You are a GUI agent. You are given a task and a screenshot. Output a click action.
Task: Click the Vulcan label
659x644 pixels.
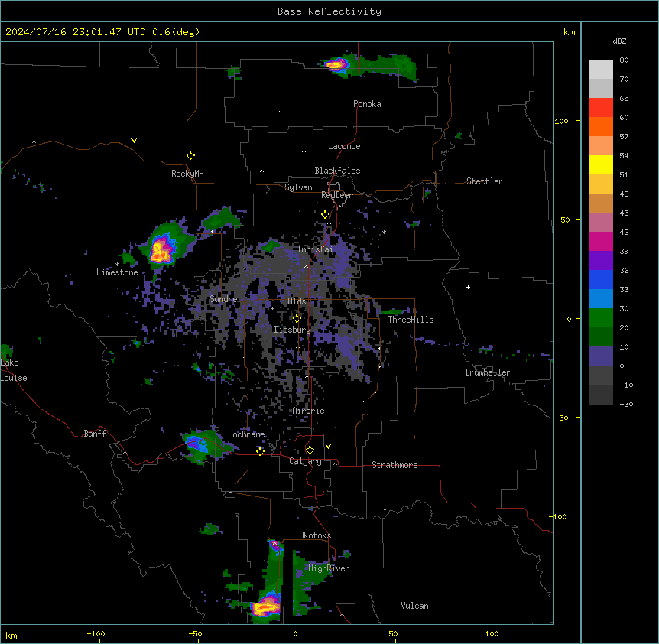[415, 606]
